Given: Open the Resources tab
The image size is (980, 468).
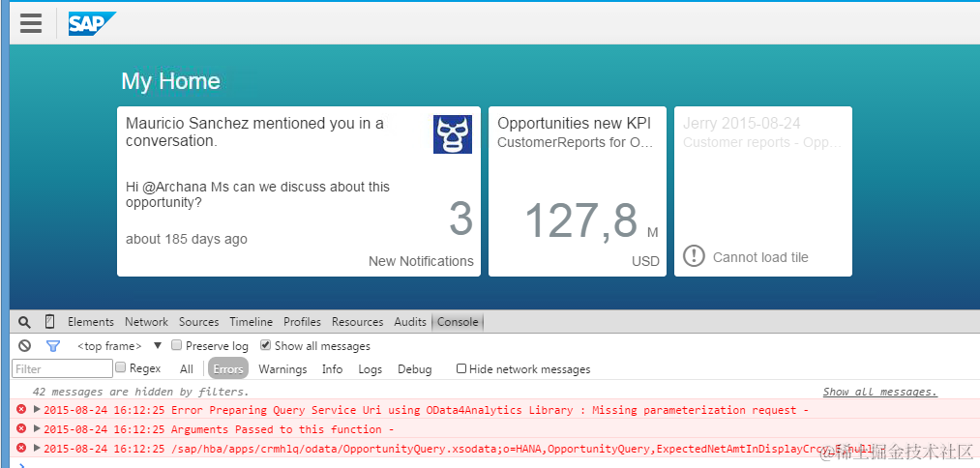Looking at the screenshot, I should (x=358, y=322).
